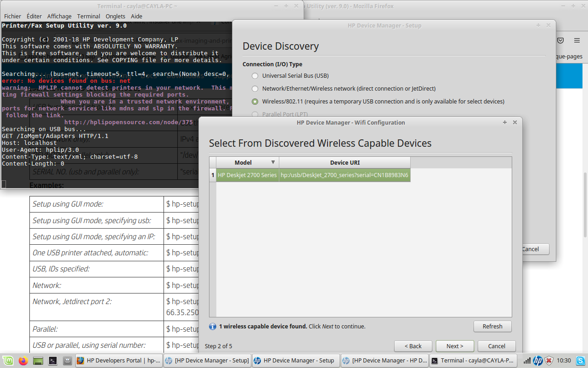Click Next to continue wifi setup
588x368 pixels.
(455, 346)
